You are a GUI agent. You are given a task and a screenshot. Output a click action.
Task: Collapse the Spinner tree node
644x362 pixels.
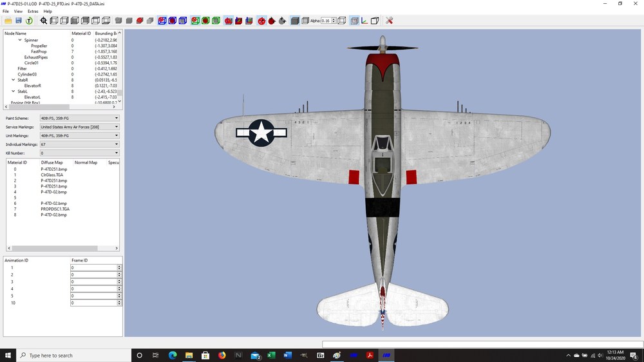click(x=20, y=40)
